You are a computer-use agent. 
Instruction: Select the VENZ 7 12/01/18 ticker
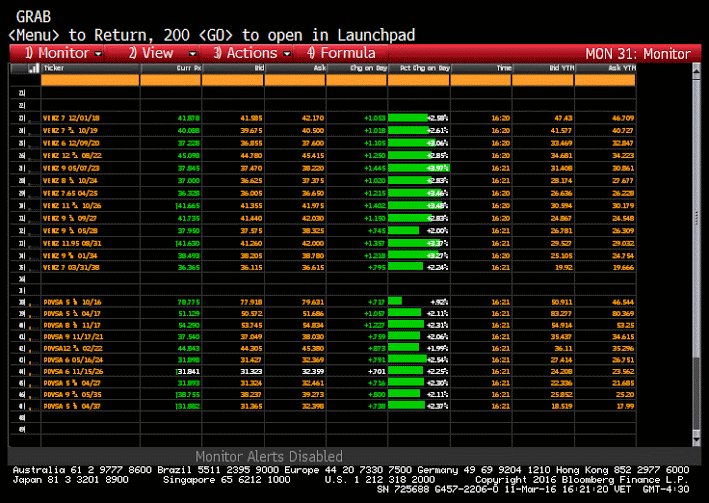tap(71, 118)
